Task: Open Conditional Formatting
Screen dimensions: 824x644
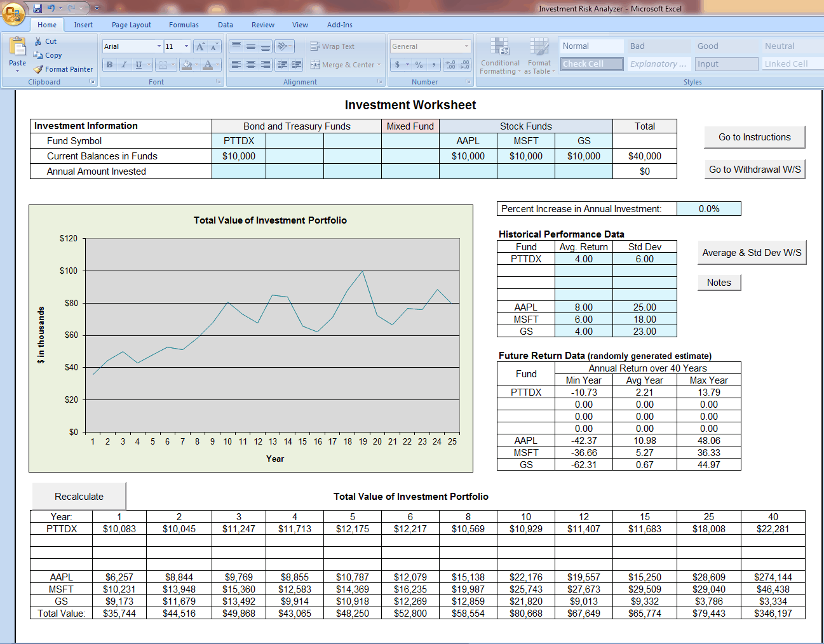Action: click(x=500, y=56)
